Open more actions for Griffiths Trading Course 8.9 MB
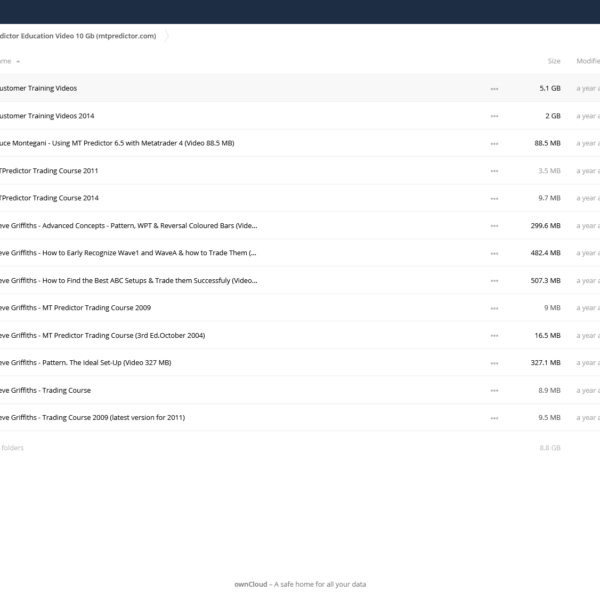The image size is (600, 600). (x=494, y=391)
